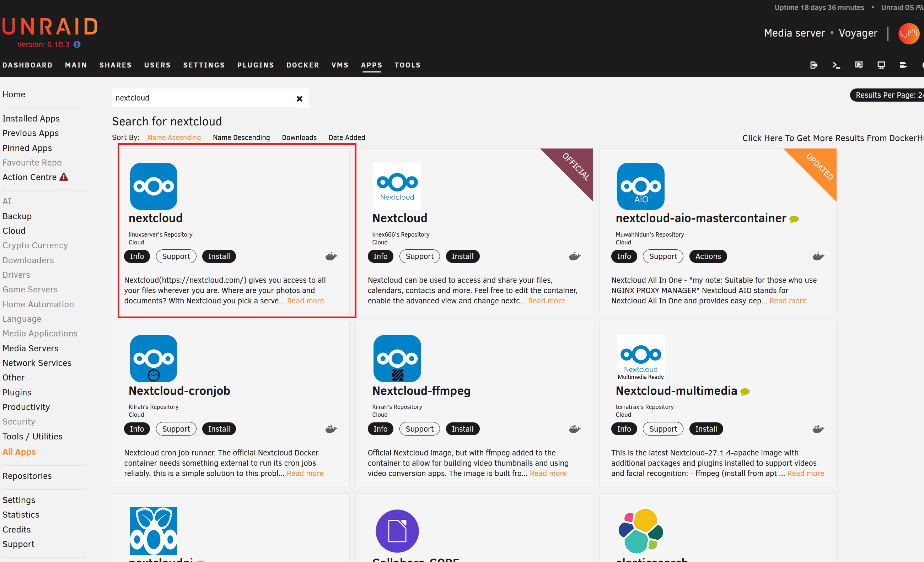This screenshot has height=562, width=924.
Task: Click the linuxserver nextcloud app icon
Action: coord(154,186)
